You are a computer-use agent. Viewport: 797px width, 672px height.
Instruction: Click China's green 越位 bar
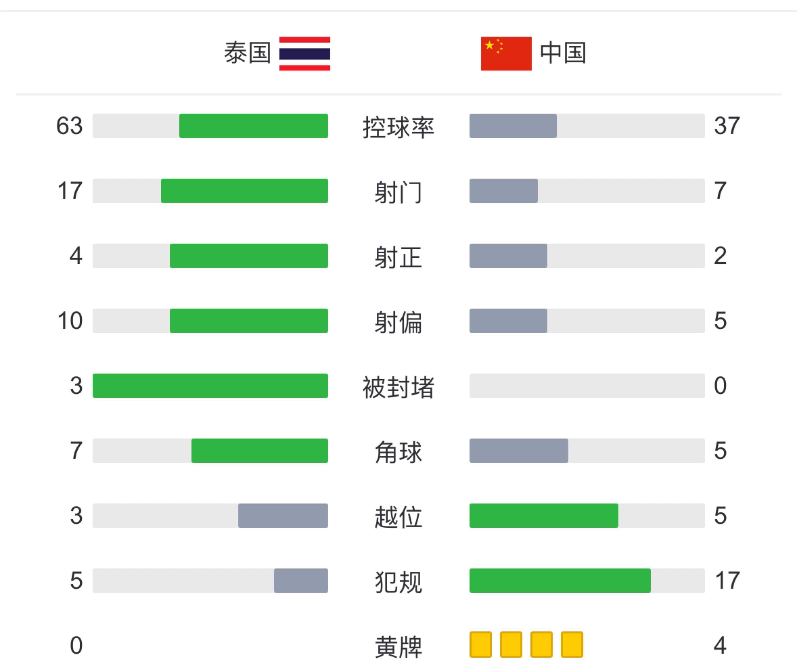544,515
